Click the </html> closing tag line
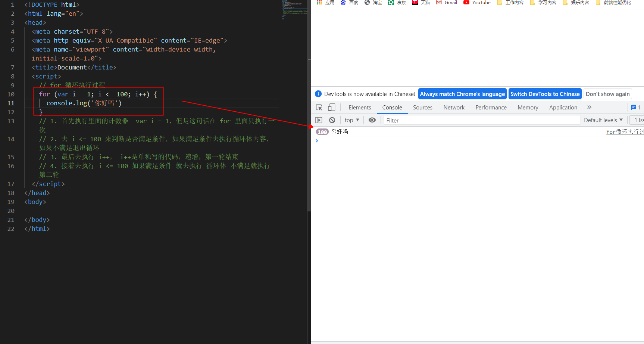Screen dimensions: 644x344 tap(37, 229)
